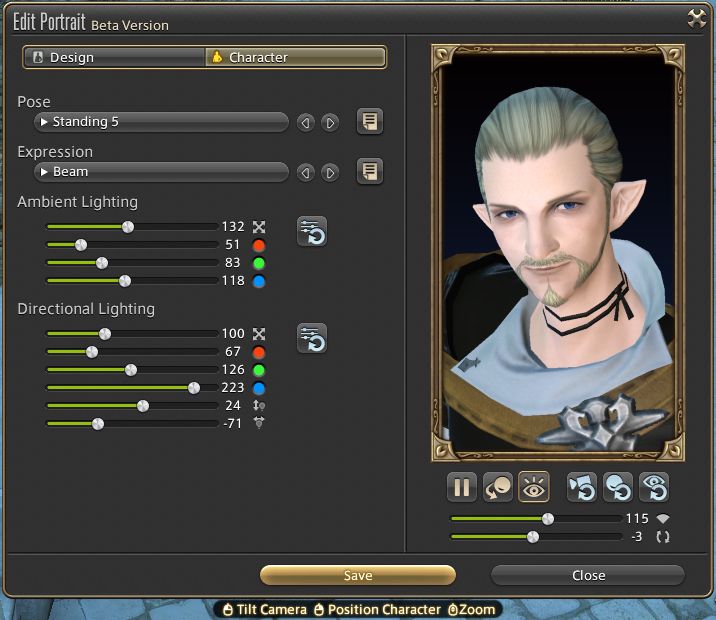
Task: Toggle the eye gaze camera button
Action: [534, 487]
